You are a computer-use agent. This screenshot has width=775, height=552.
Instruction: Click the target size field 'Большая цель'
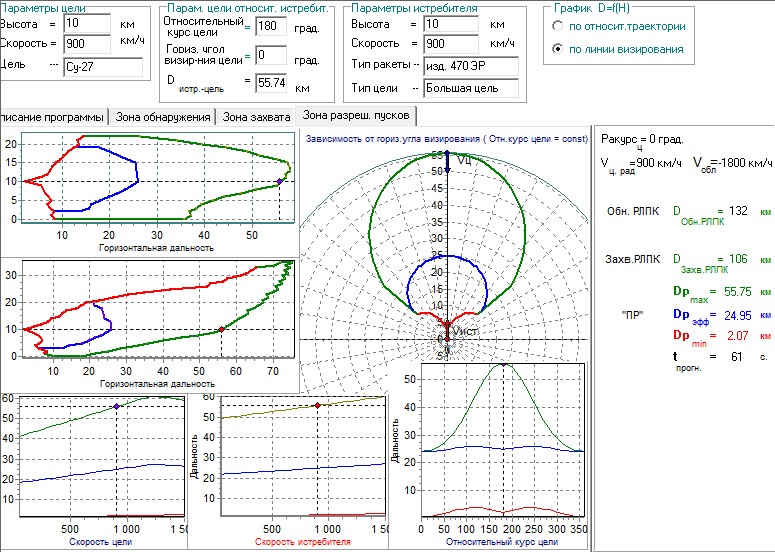click(471, 88)
